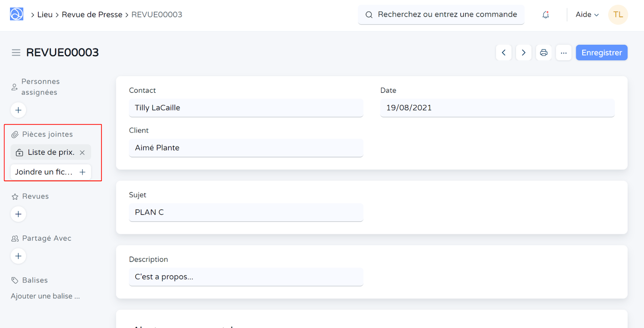Go to previous record arrow
Viewport: 644px width, 328px height.
[504, 53]
